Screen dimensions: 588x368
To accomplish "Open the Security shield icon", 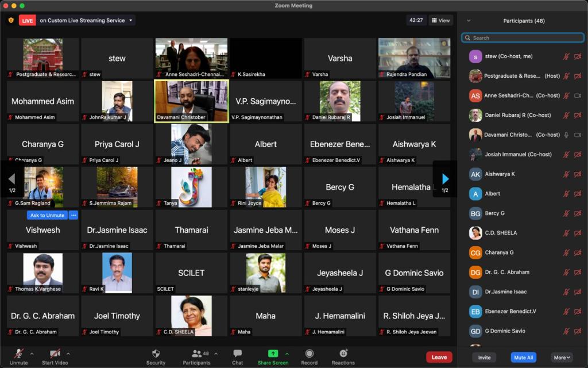I will pos(156,354).
